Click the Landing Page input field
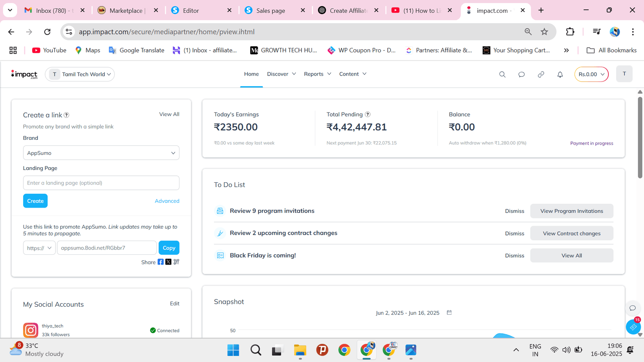The width and height of the screenshot is (644, 362). [101, 183]
